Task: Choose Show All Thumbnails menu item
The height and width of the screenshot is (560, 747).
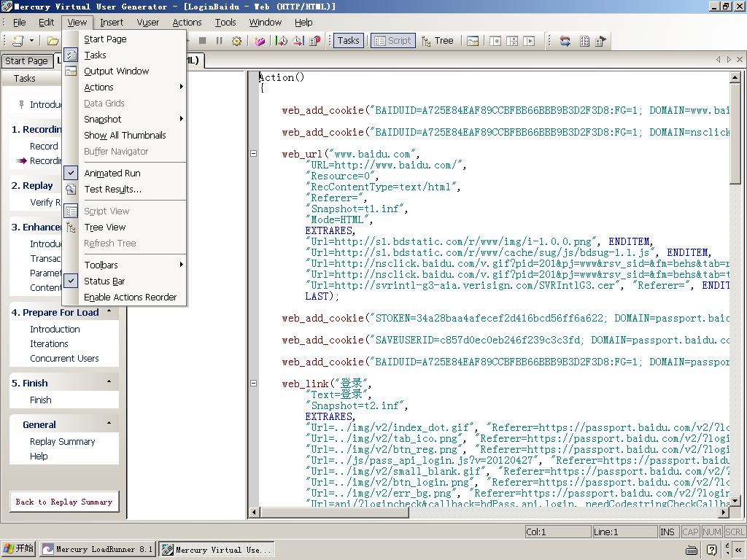Action: tap(124, 135)
